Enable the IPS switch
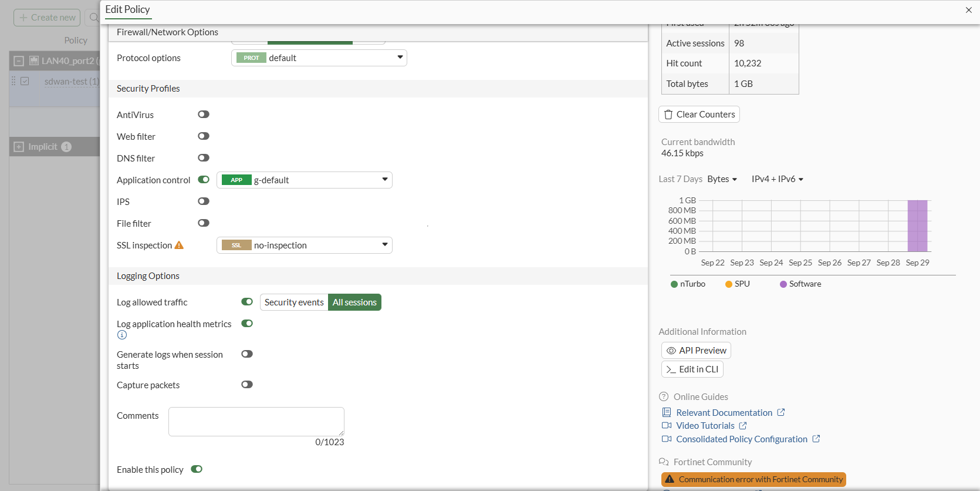980x491 pixels. click(204, 201)
